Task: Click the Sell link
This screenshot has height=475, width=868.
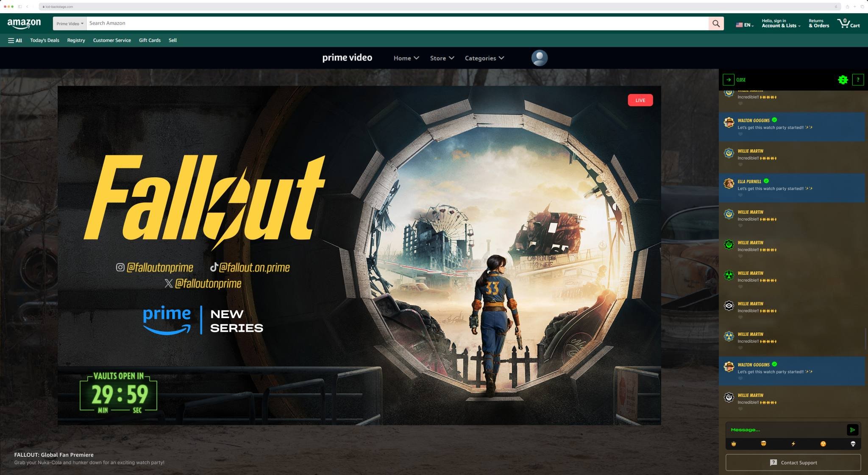Action: pyautogui.click(x=172, y=40)
